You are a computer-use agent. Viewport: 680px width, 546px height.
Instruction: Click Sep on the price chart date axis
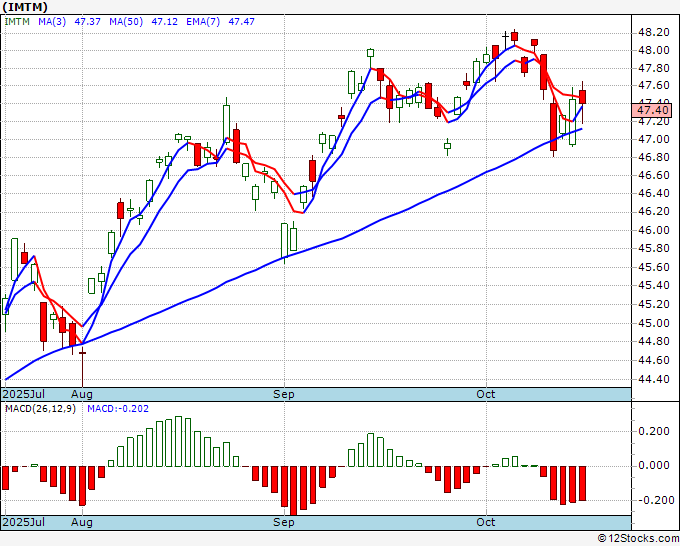tap(284, 394)
